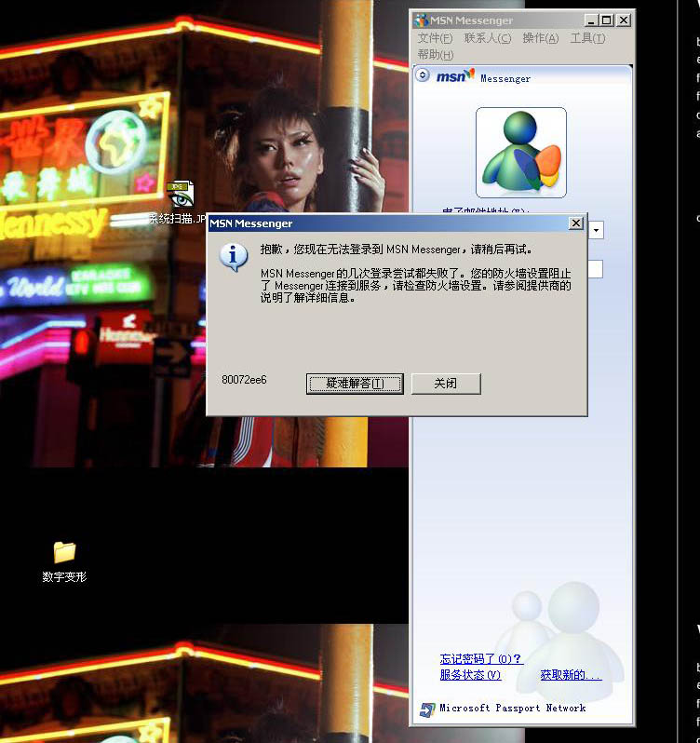Screen dimensions: 700x743
Task: Click the 抱歉 sign-in failure message line
Action: click(x=396, y=250)
